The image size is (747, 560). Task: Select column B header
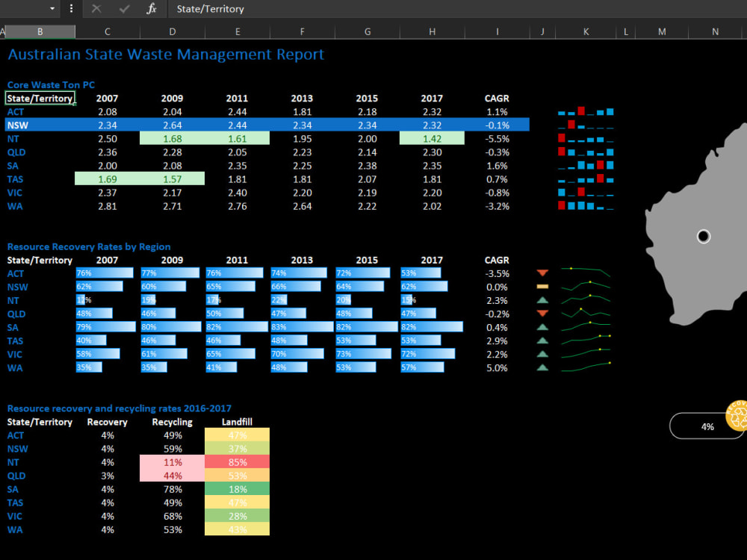40,31
